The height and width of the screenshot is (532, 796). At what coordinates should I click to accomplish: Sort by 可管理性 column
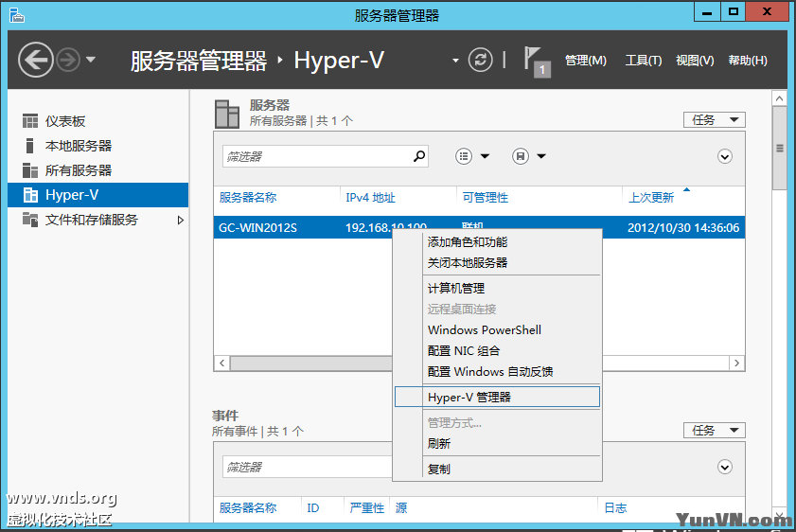coord(485,198)
